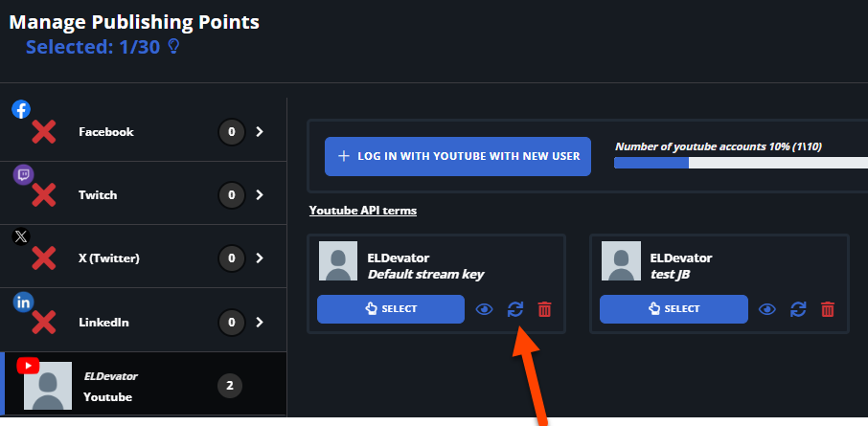Open the LinkedIn platform entry
Screen dimensions: 868x426
[x=144, y=320]
